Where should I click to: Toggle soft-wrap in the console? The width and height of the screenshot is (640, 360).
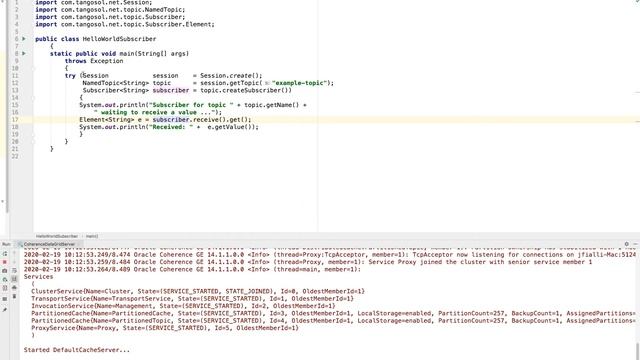[x=14, y=271]
